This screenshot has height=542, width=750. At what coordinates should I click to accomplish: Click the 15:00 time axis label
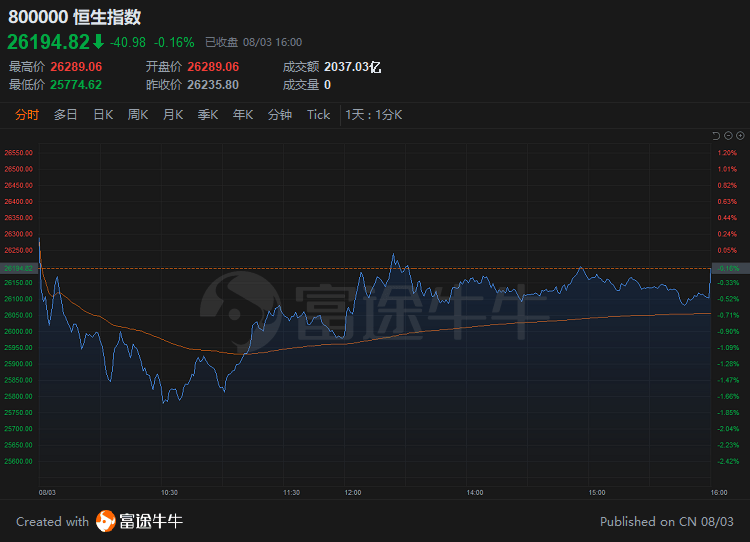click(x=596, y=493)
